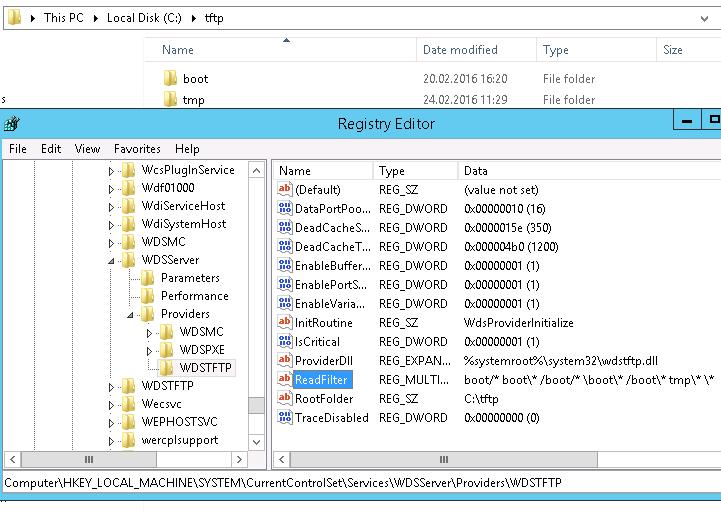Open the Edit menu

click(51, 149)
